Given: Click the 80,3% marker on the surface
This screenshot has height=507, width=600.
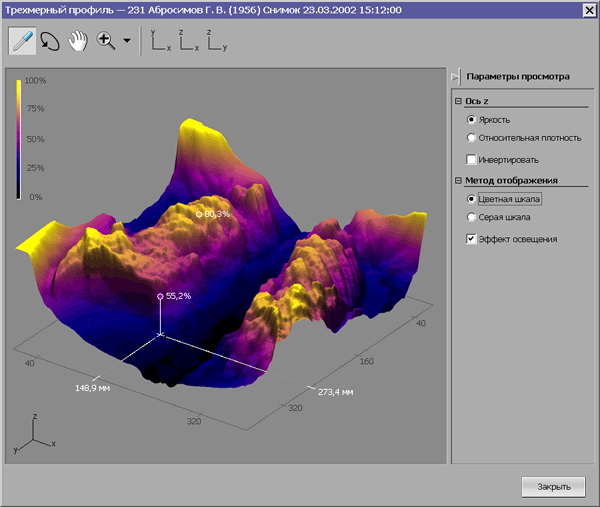Looking at the screenshot, I should pos(198,214).
